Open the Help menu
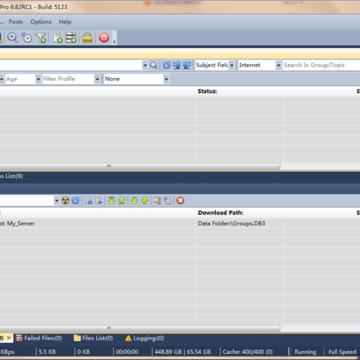 65,22
